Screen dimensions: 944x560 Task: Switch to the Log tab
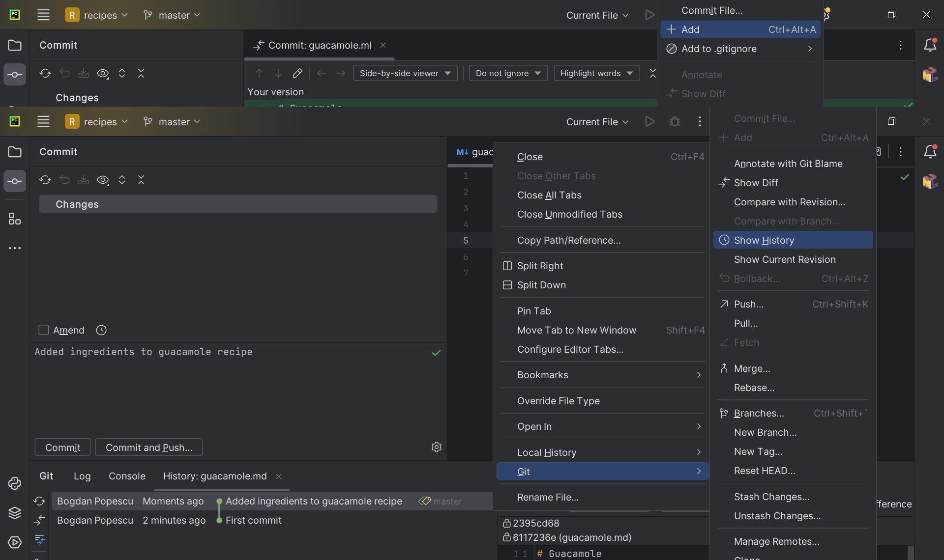[82, 476]
